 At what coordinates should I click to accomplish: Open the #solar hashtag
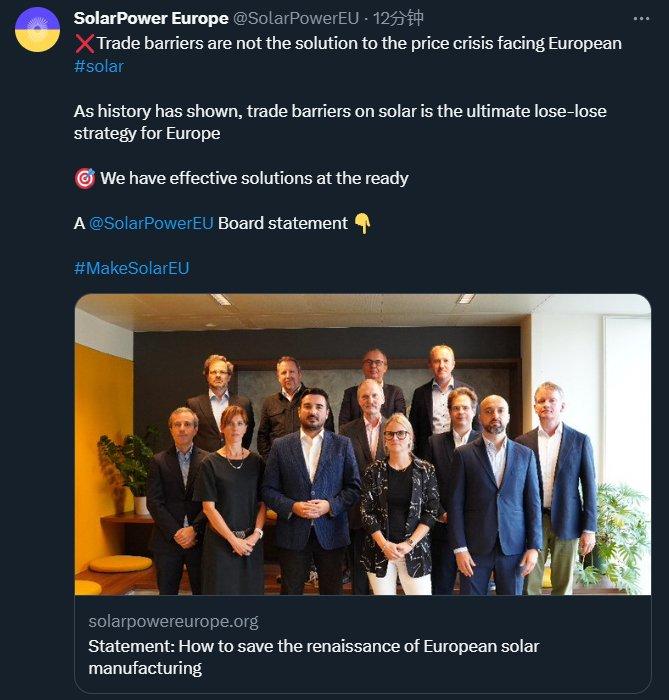pos(99,66)
